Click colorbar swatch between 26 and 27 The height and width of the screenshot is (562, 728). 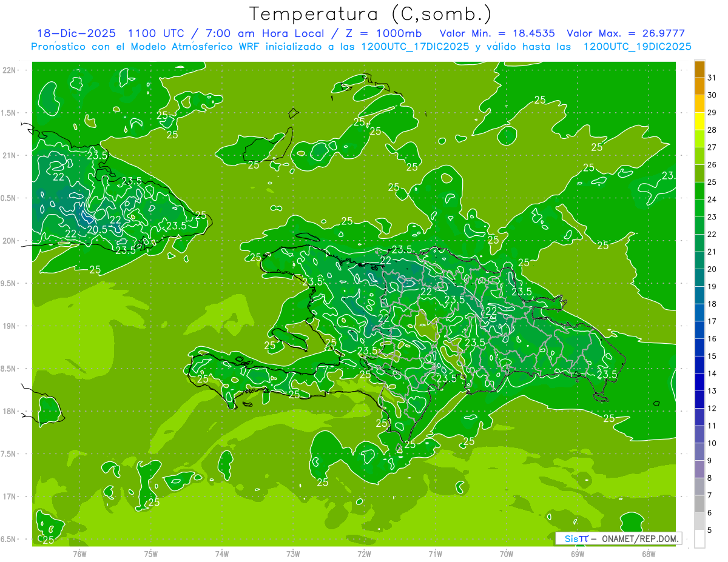699,156
